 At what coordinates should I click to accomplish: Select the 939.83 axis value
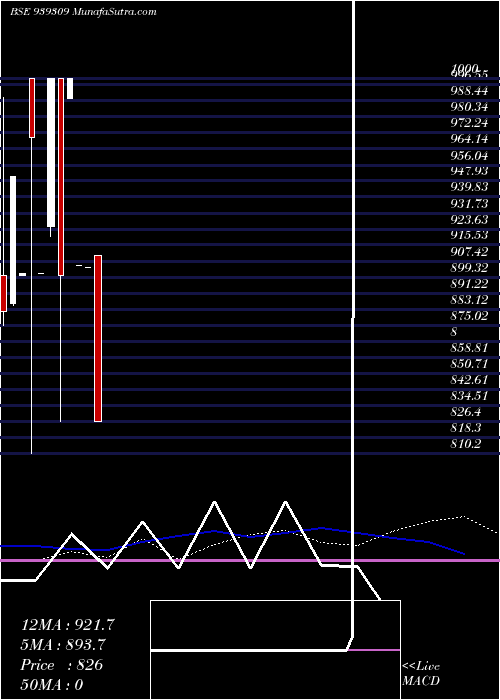pyautogui.click(x=469, y=188)
